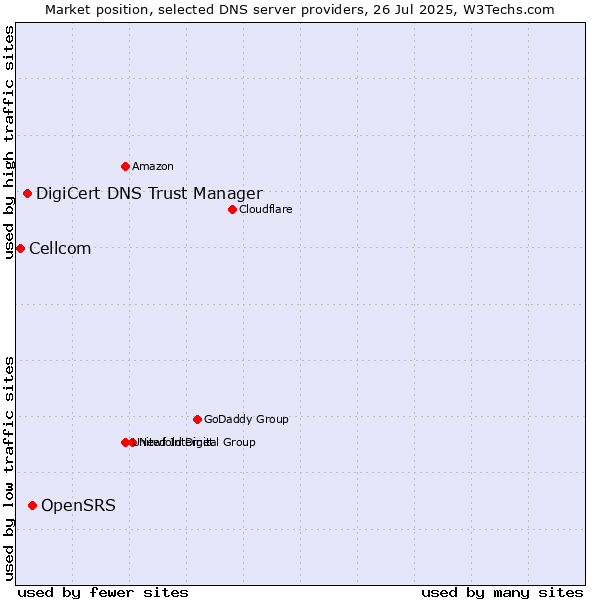This screenshot has height=600, width=600.
Task: Click the Cellcom red data point
Action: click(21, 249)
